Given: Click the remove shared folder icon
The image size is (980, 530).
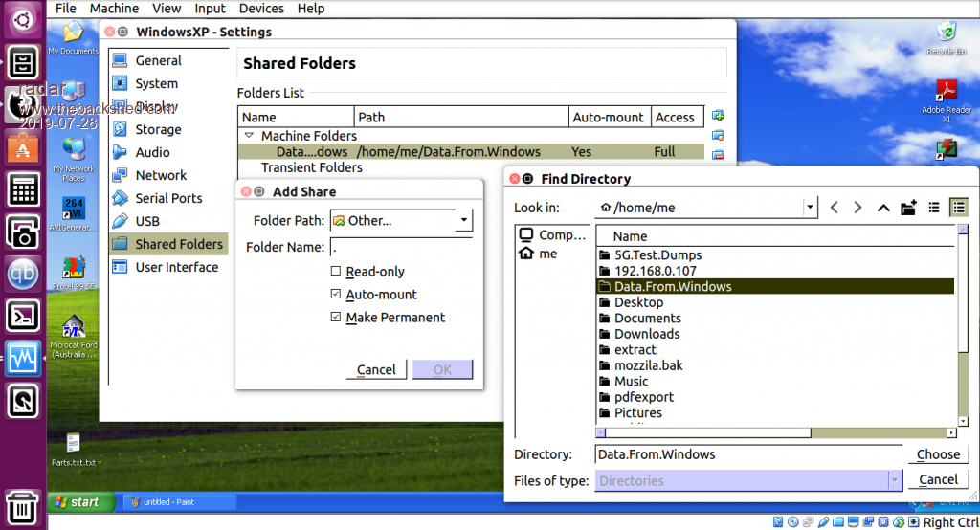Looking at the screenshot, I should pos(718,154).
